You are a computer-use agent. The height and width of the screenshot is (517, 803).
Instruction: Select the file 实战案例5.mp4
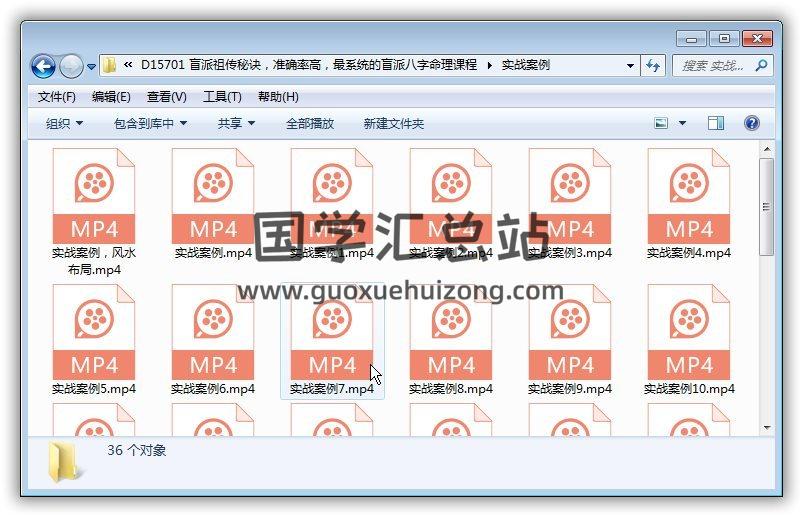pyautogui.click(x=94, y=340)
